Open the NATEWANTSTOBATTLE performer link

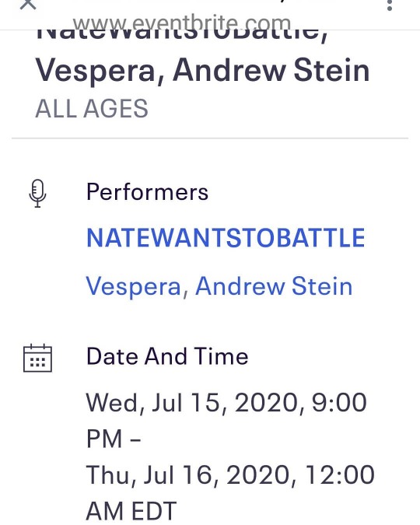pos(226,238)
